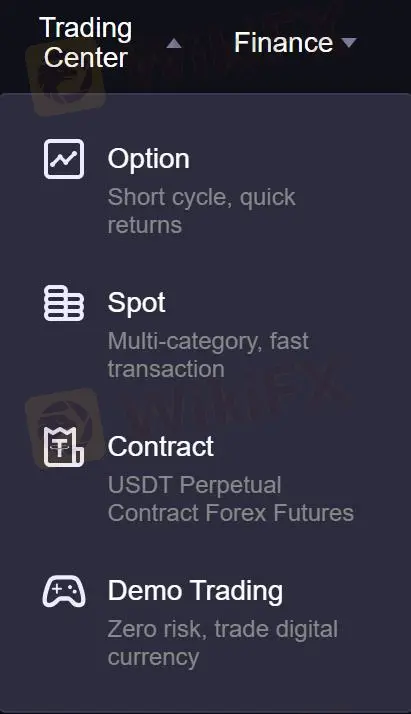411x714 pixels.
Task: Select the Option menu title
Action: point(148,159)
